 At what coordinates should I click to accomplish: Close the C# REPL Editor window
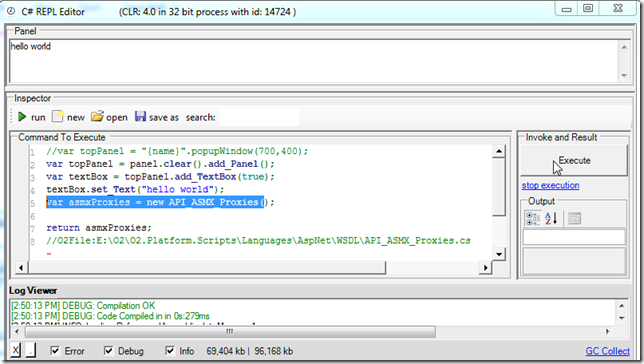click(618, 9)
